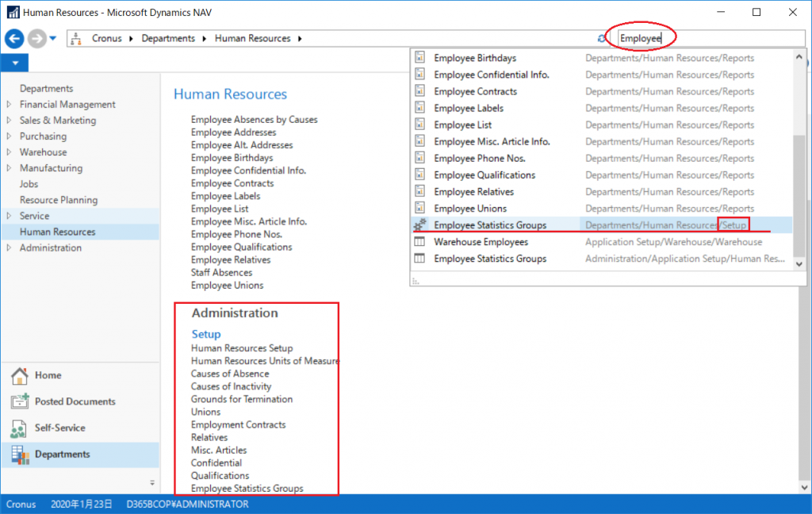Open navigation pane options small arrow
Viewport: 812px width, 514px height.
(x=152, y=482)
